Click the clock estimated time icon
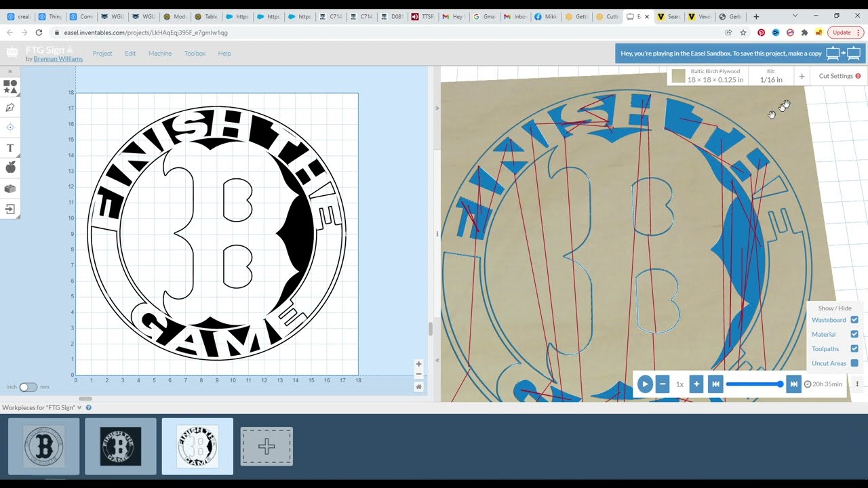868x488 pixels. coord(808,384)
